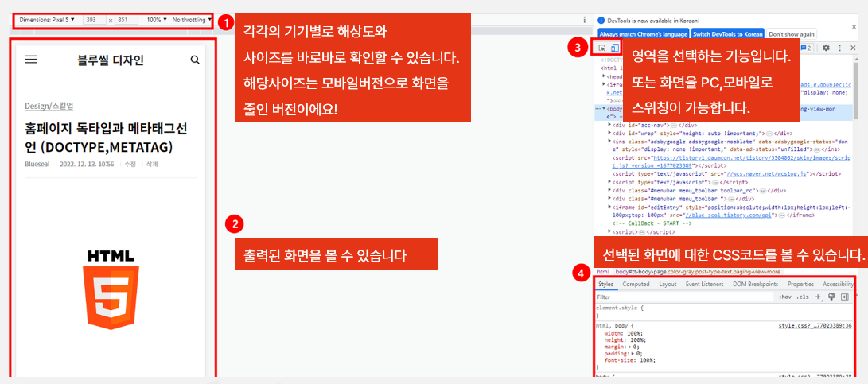This screenshot has width=868, height=384.
Task: Click the html breadcrumb
Action: pyautogui.click(x=603, y=272)
